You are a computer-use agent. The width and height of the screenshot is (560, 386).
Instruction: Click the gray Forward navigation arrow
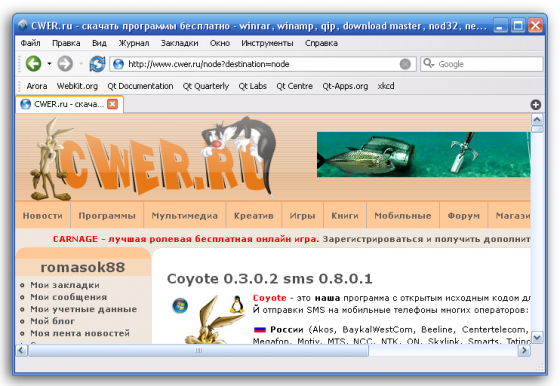65,64
